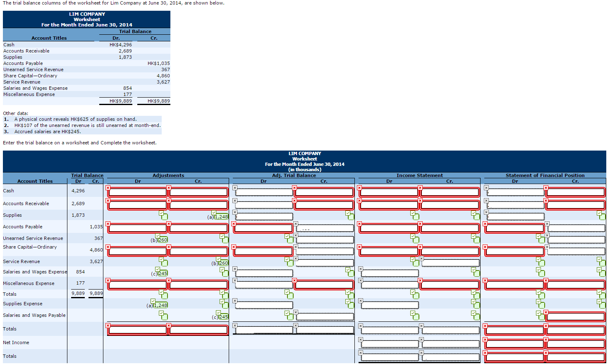Select Cash Adj. Trial Balance Cr field
The width and height of the screenshot is (610, 364).
(324, 192)
